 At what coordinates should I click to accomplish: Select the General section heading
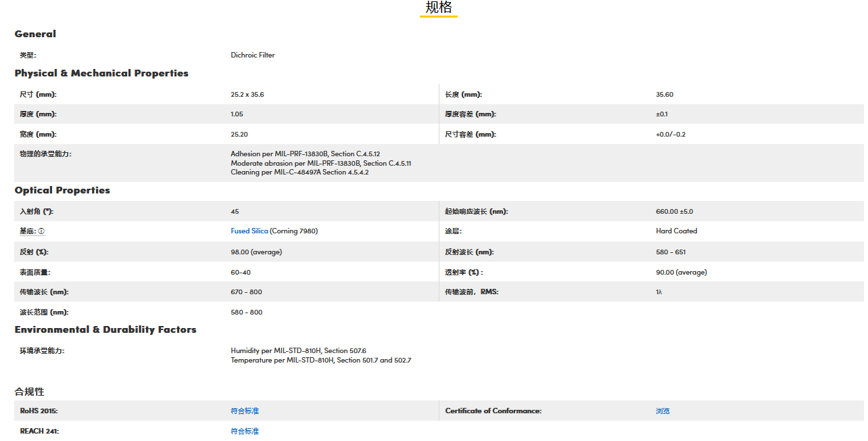pyautogui.click(x=35, y=34)
